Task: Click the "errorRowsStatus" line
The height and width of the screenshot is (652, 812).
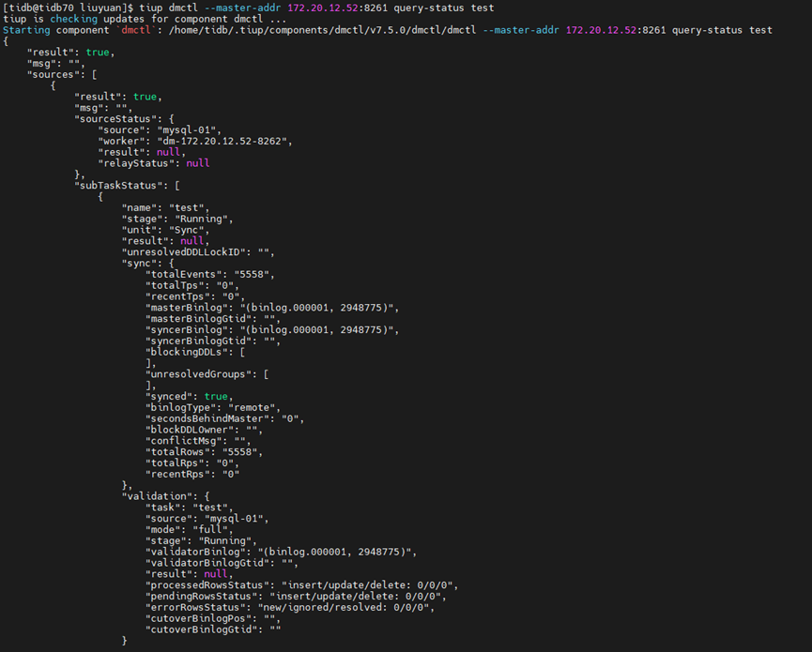Action: pos(290,608)
